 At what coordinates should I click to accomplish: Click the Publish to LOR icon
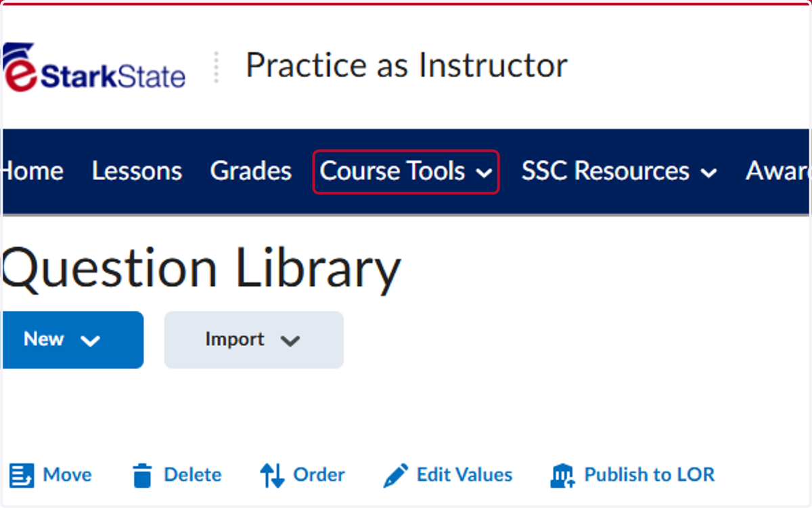click(x=562, y=475)
